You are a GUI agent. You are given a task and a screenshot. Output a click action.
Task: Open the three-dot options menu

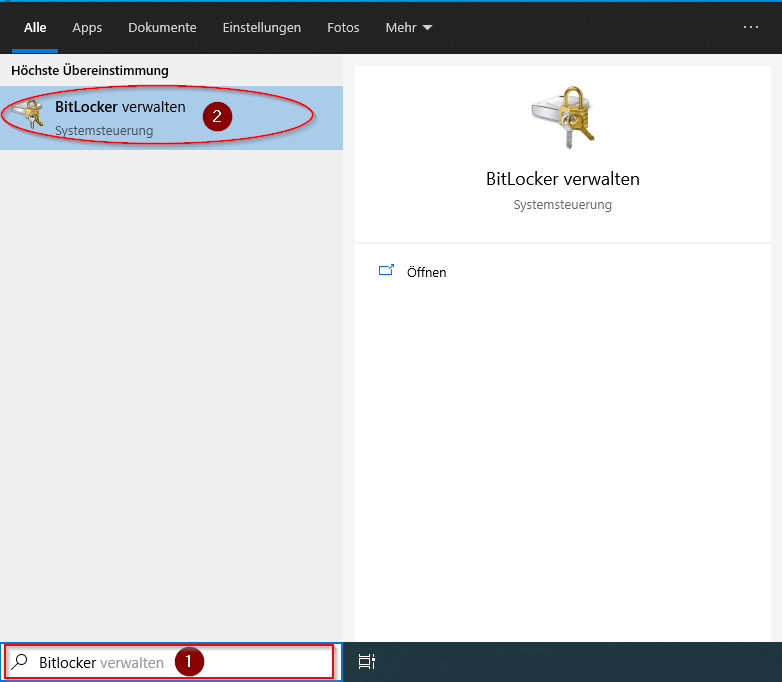tap(751, 27)
